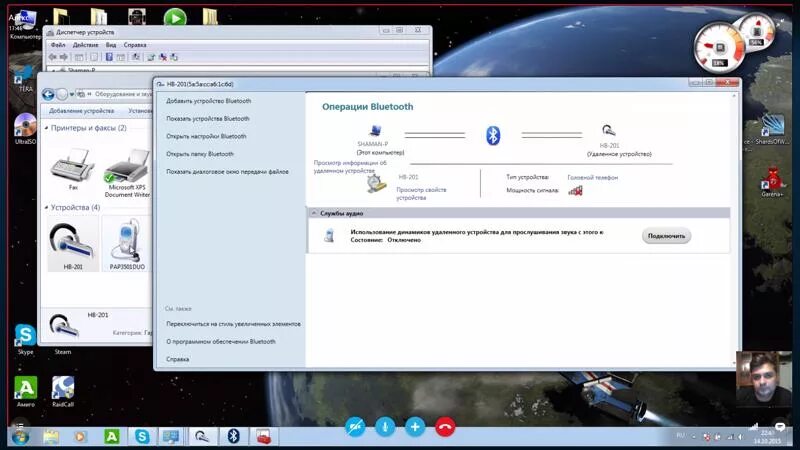Click Открыть настройки Bluetooth link
Viewport: 800px width, 450px height.
click(x=206, y=136)
